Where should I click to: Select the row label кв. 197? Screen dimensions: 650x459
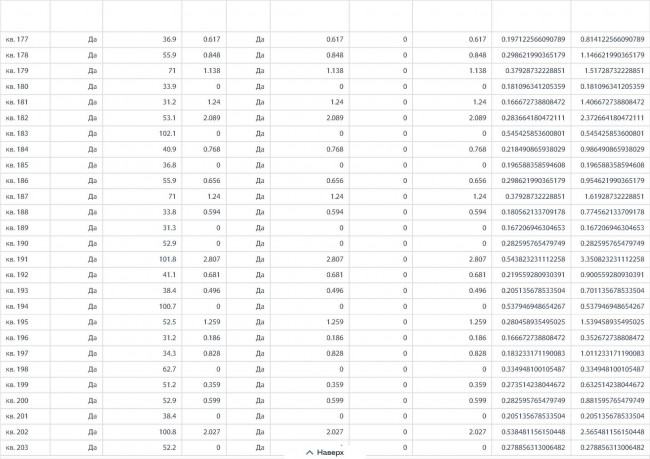[17, 353]
